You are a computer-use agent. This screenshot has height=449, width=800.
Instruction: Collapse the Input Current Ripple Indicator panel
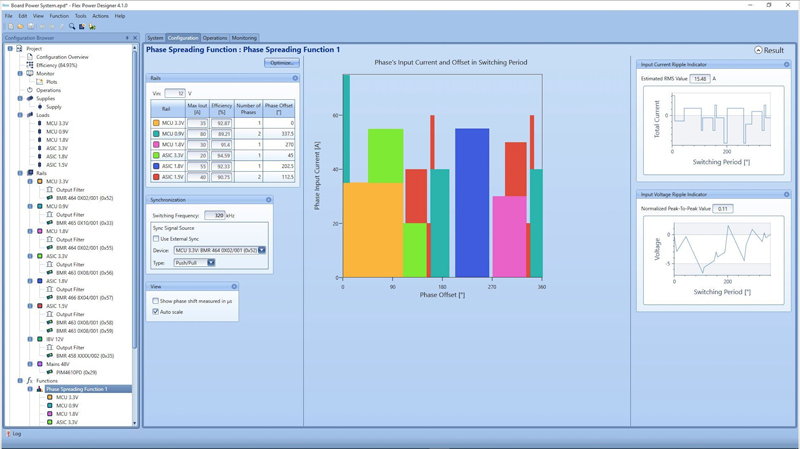tap(786, 65)
